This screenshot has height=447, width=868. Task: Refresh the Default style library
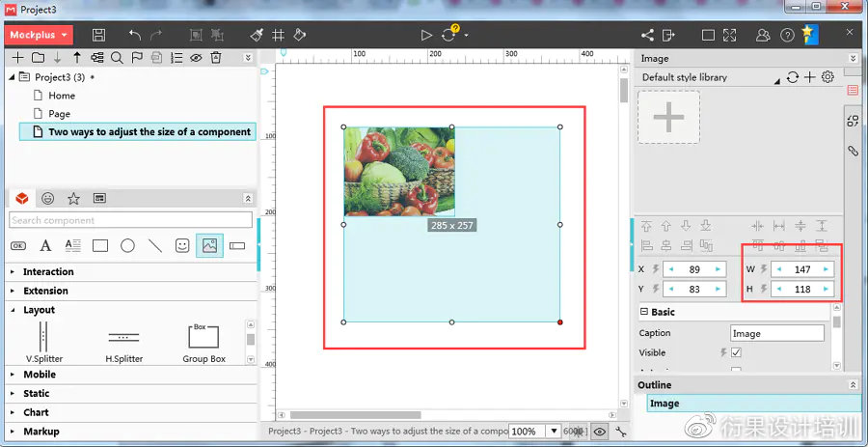(x=793, y=77)
